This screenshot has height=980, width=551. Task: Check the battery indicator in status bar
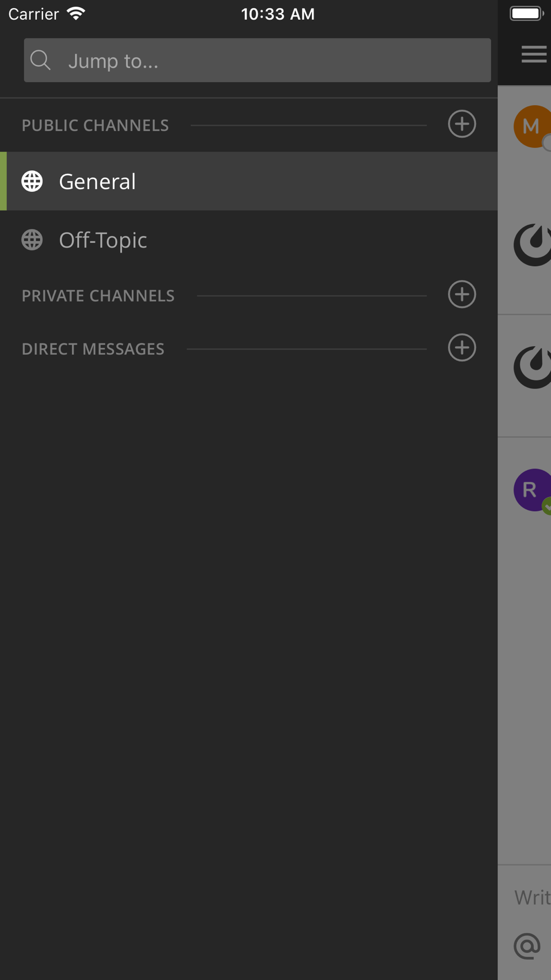pyautogui.click(x=527, y=13)
